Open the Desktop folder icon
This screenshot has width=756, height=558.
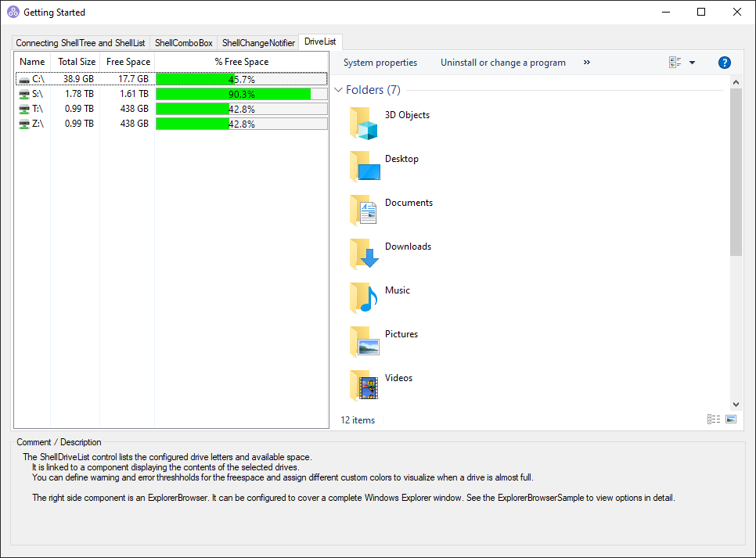(x=364, y=167)
